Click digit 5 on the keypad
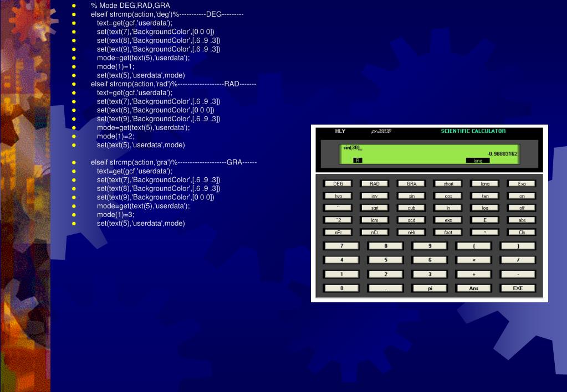The width and height of the screenshot is (567, 392). click(385, 260)
